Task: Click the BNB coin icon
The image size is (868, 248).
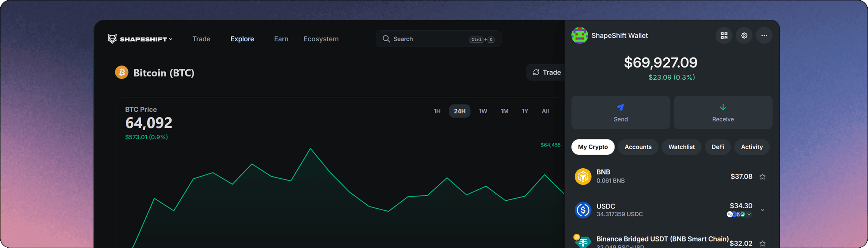Action: pyautogui.click(x=582, y=176)
